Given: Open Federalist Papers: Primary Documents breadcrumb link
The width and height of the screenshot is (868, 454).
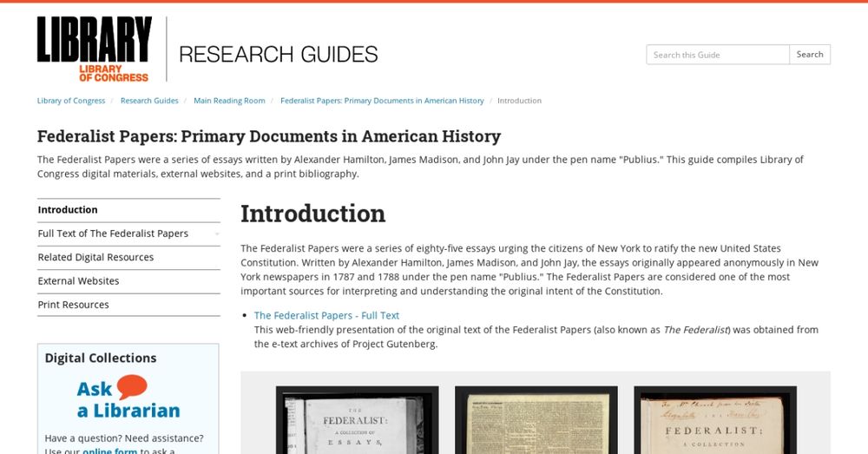Looking at the screenshot, I should 382,101.
